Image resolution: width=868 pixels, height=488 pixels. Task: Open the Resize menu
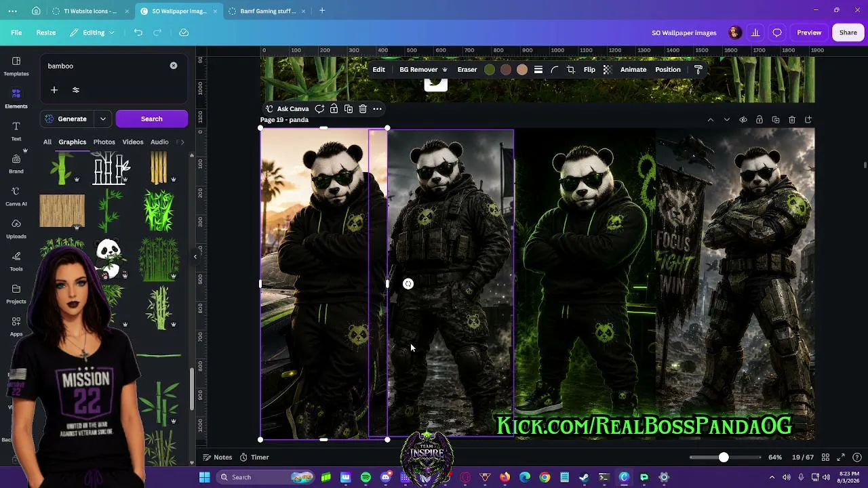click(46, 33)
